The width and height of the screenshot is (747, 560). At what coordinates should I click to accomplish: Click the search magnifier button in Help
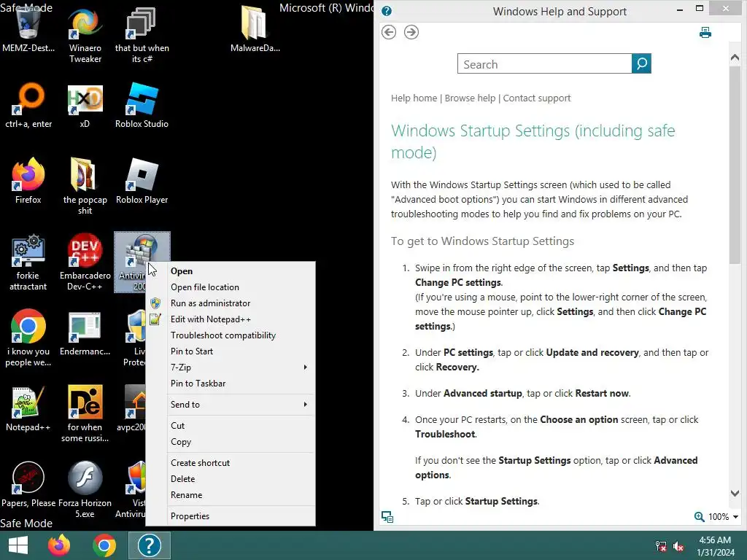point(641,63)
